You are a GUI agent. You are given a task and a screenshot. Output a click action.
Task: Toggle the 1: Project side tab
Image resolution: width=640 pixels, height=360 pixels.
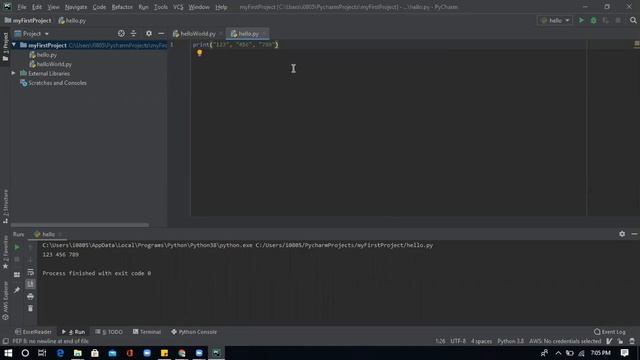coord(5,46)
